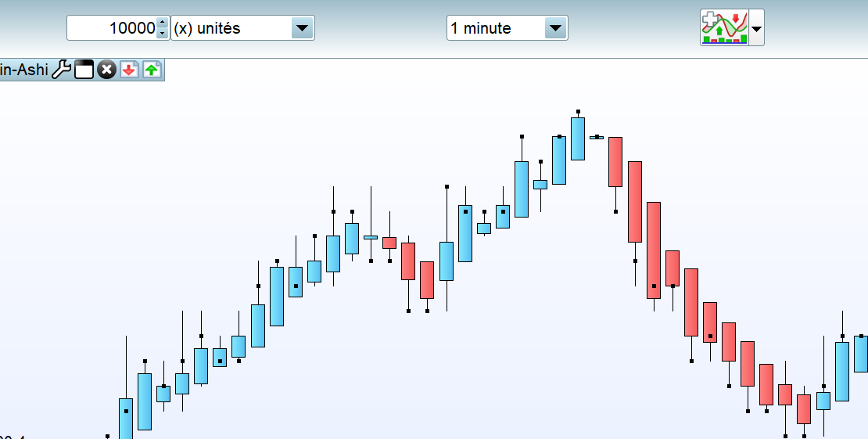
Task: Open Heikin-Ashi settings with the wrench icon
Action: click(x=61, y=70)
